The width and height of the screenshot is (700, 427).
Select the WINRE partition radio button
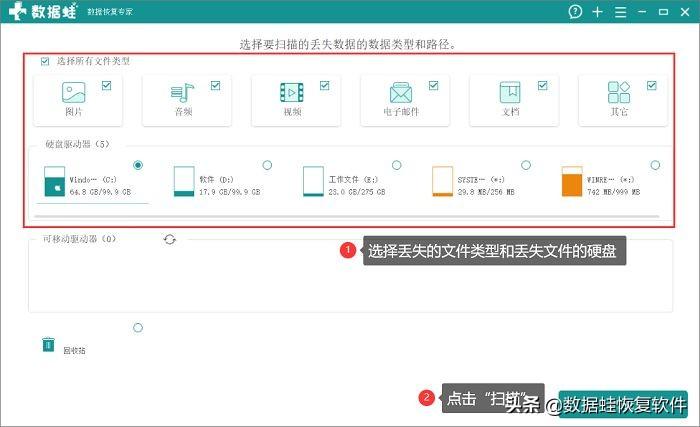pyautogui.click(x=655, y=165)
